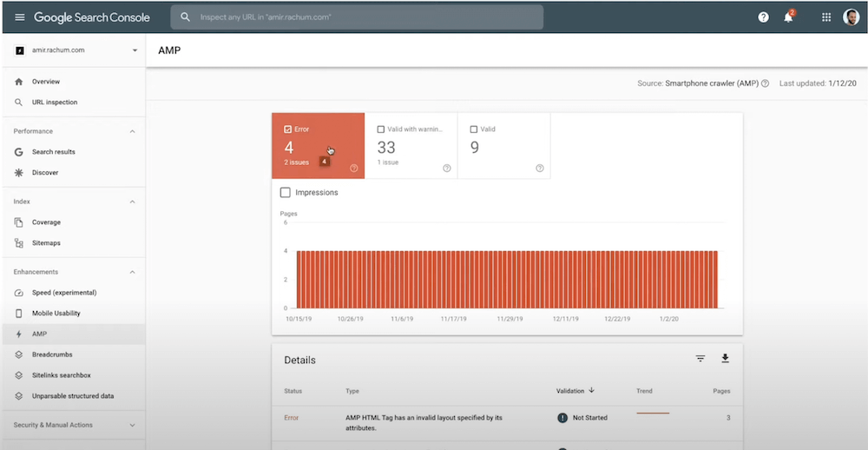Click the Trend column header
This screenshot has width=868, height=450.
[x=644, y=391]
